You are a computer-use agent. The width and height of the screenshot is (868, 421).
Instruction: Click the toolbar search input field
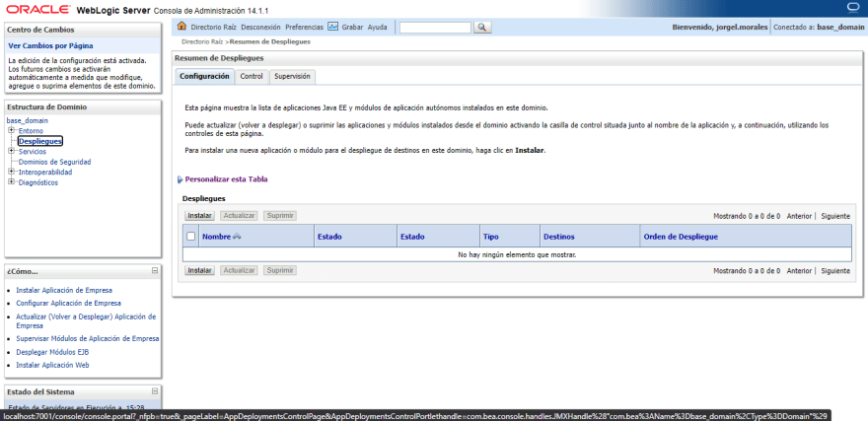click(435, 27)
